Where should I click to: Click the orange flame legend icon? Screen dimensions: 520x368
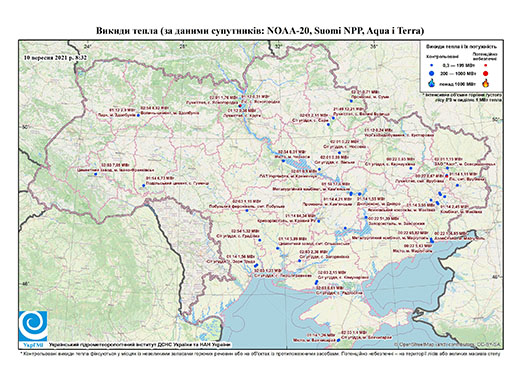486,83
